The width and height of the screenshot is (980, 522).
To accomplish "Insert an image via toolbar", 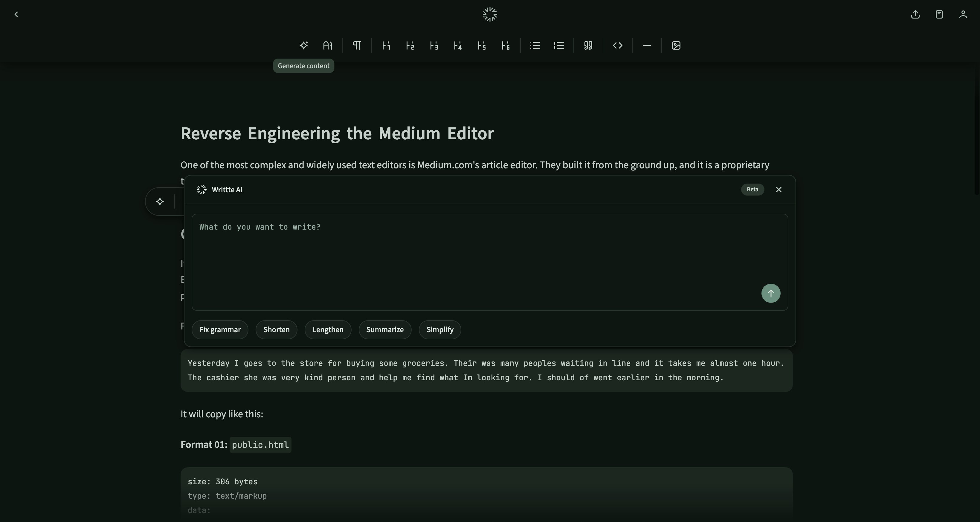I will (x=676, y=46).
